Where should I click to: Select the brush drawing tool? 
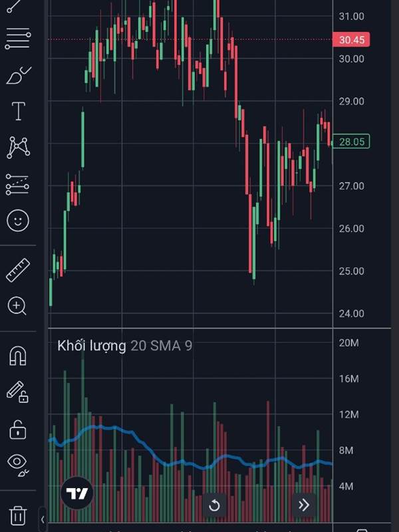point(19,75)
